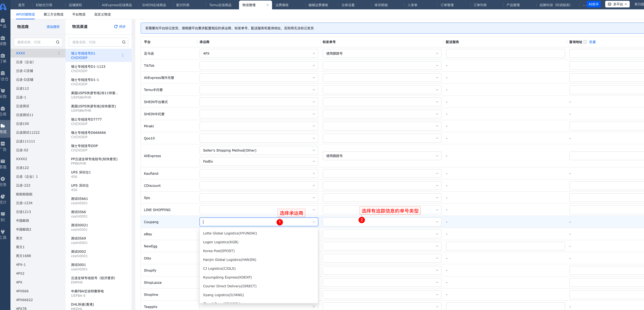The image size is (644, 310).
Task: Click 亚马逊 配送服务 input field
Action: (505, 53)
